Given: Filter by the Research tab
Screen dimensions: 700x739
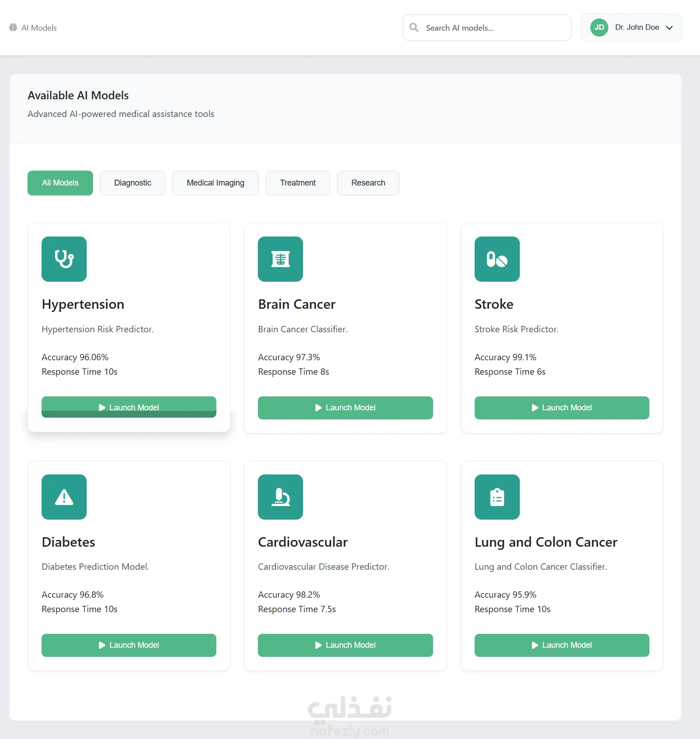Looking at the screenshot, I should pyautogui.click(x=369, y=183).
